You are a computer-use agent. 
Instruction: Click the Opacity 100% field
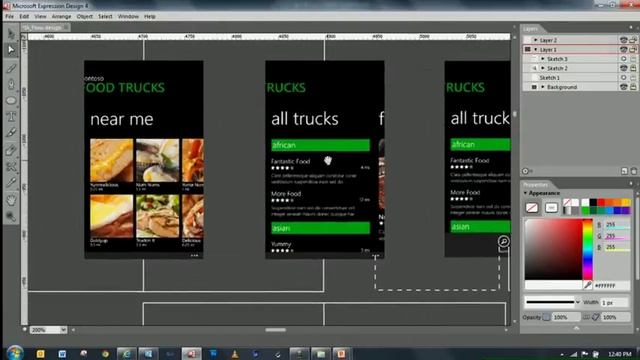tap(566, 317)
